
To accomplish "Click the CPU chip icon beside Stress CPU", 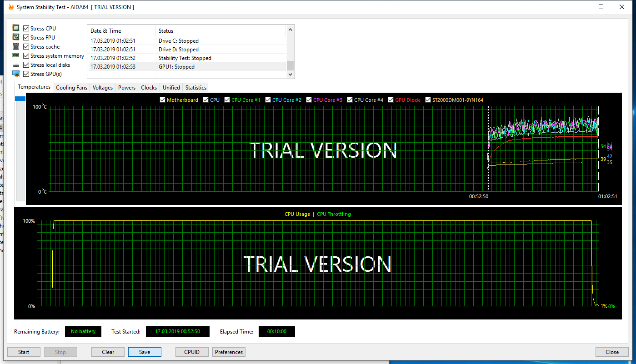I will (16, 28).
